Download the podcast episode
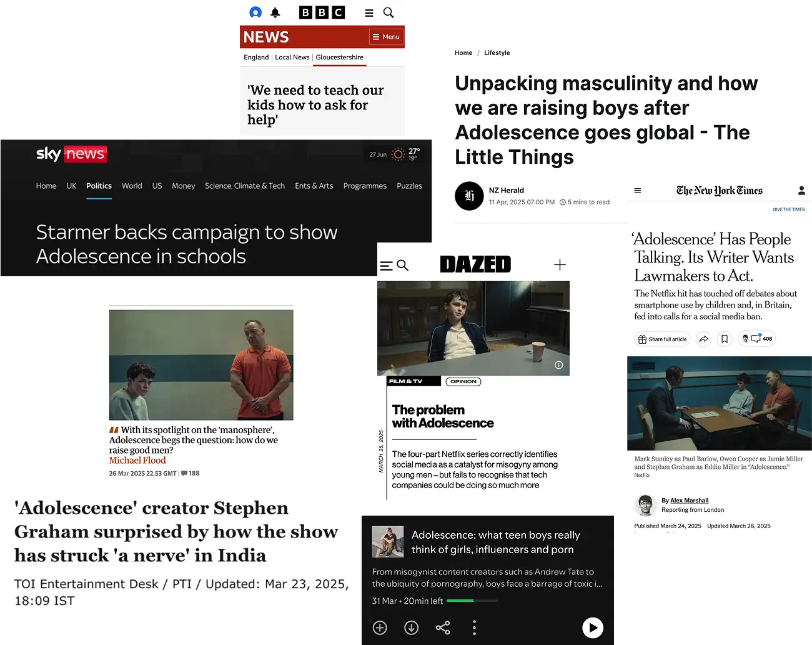The width and height of the screenshot is (812, 645). tap(411, 627)
